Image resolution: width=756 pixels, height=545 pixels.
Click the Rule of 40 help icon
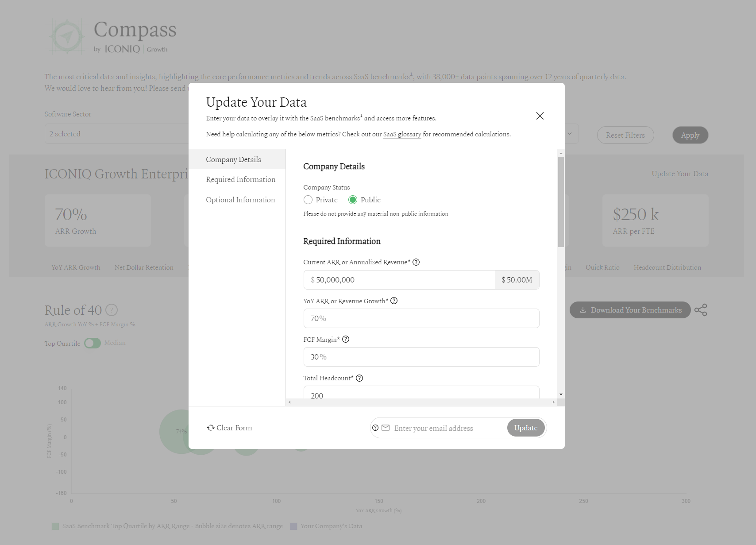(112, 310)
